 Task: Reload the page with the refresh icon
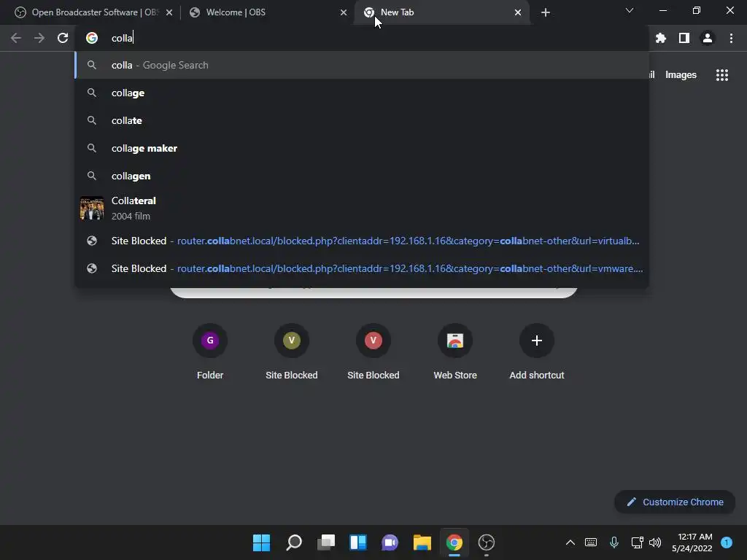pyautogui.click(x=63, y=38)
